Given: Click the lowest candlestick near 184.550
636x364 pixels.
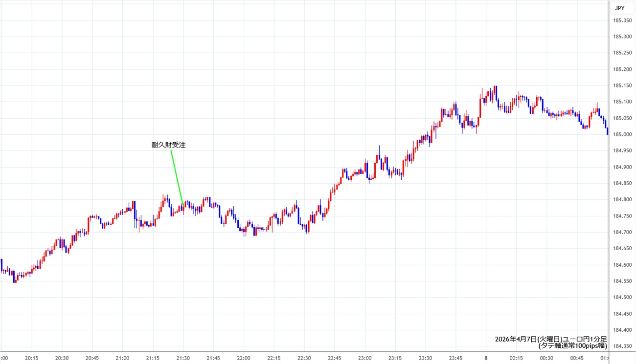Looking at the screenshot, I should coord(15,278).
